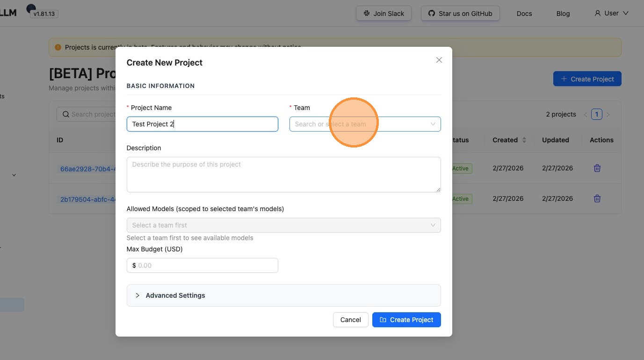
Task: Go to pagination page 1
Action: [x=596, y=114]
